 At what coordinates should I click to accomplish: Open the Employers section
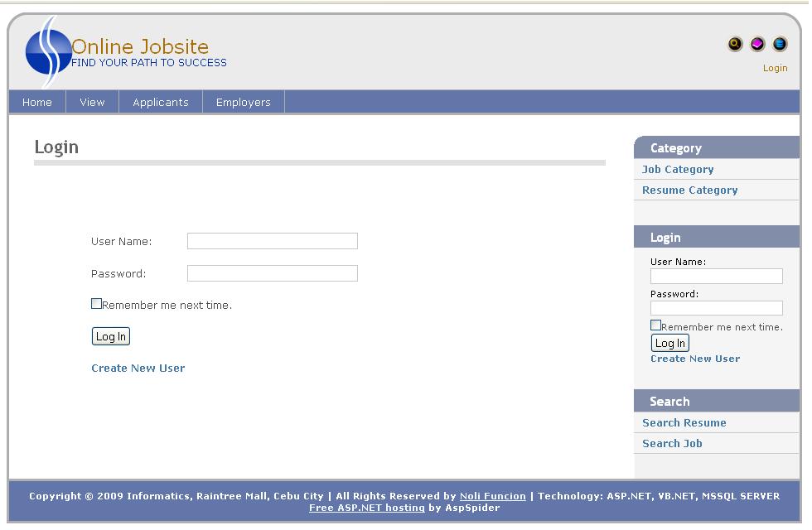243,102
